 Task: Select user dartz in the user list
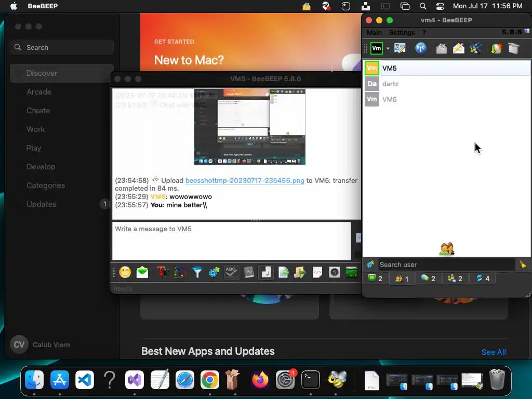point(447,84)
